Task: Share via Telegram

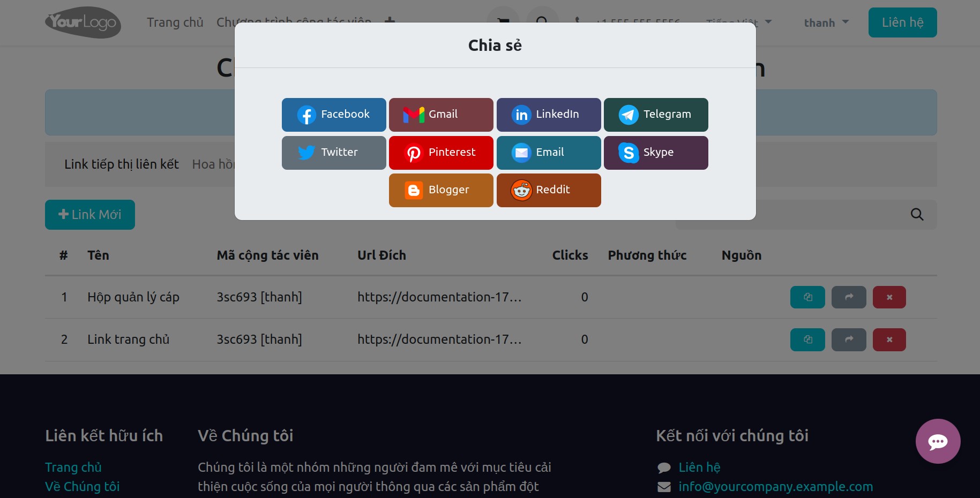Action: pos(655,114)
